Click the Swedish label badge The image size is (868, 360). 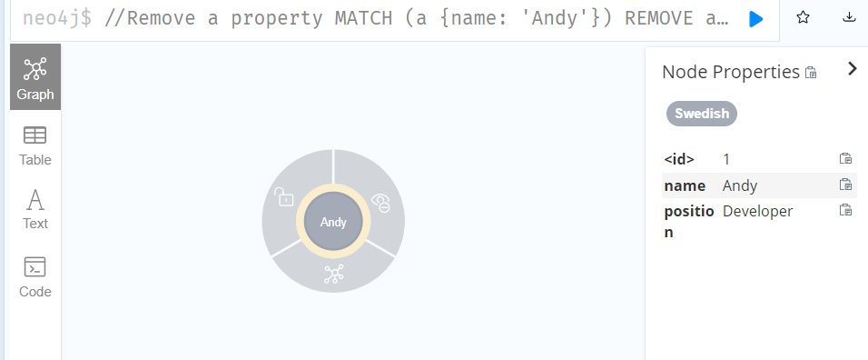pyautogui.click(x=701, y=114)
